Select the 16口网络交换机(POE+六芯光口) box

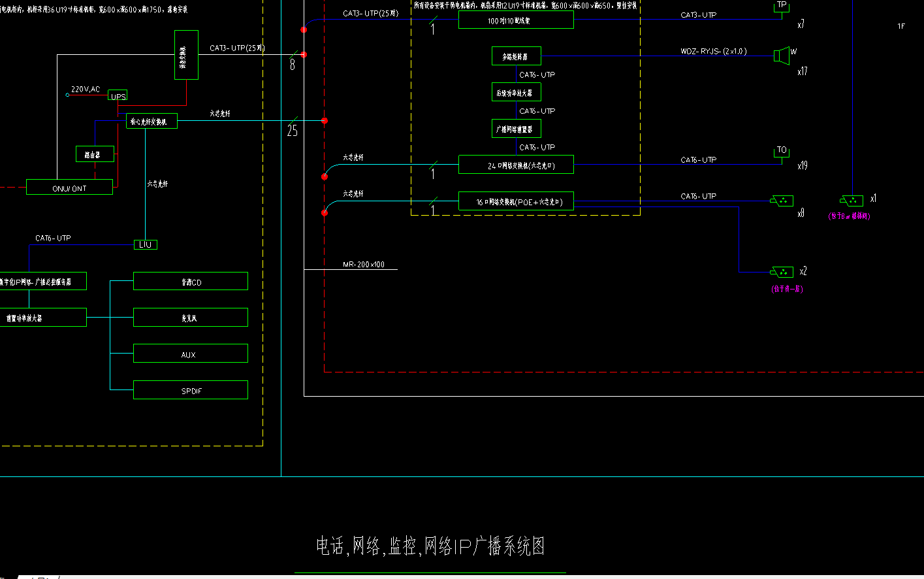516,201
